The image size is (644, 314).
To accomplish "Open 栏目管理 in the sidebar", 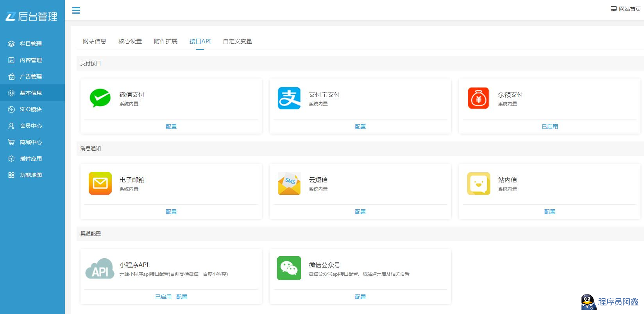I will [31, 44].
